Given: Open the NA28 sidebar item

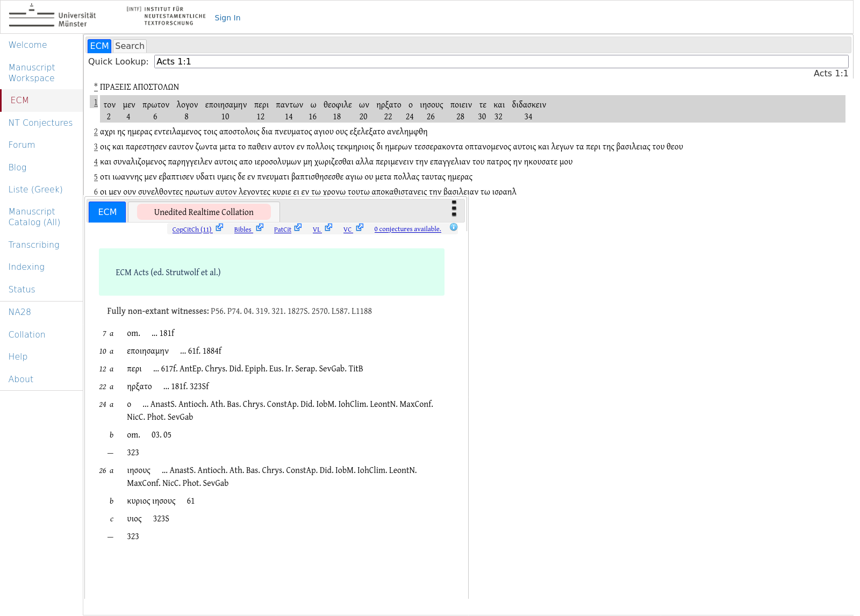Looking at the screenshot, I should (x=19, y=312).
